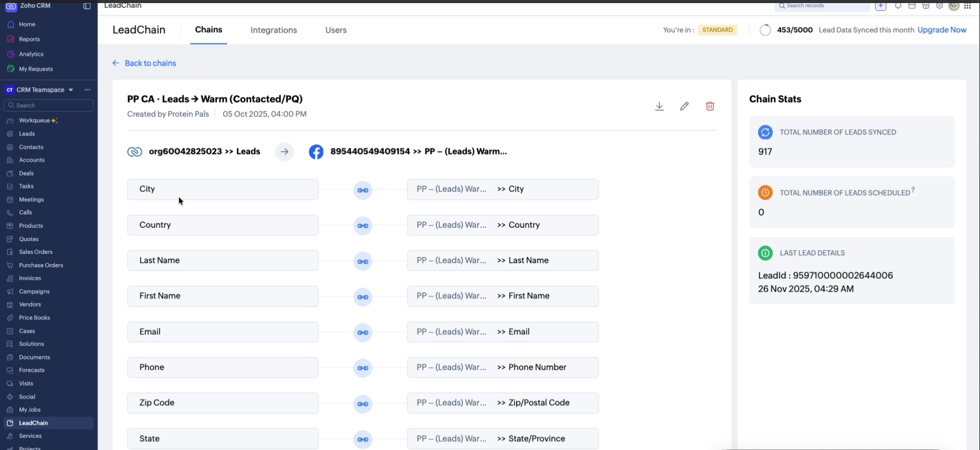The image size is (980, 450).
Task: Click the LeadId 959710000002644006 text
Action: 825,275
